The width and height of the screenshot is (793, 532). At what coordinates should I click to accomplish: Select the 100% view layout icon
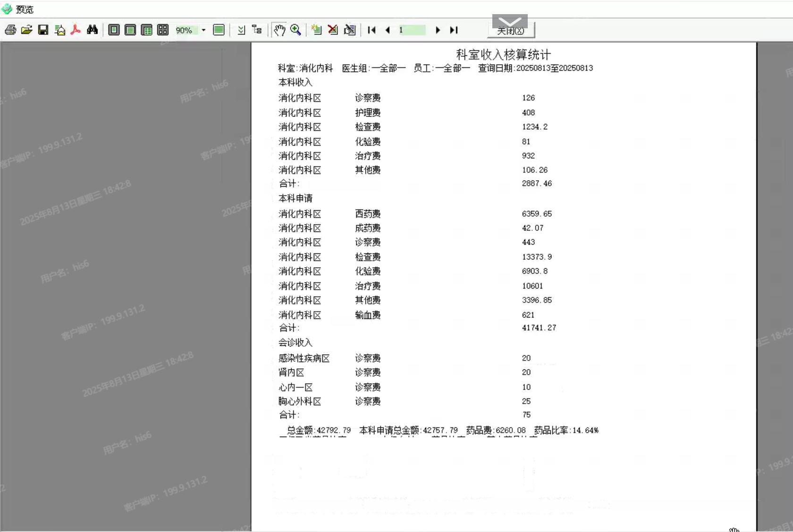tap(147, 30)
